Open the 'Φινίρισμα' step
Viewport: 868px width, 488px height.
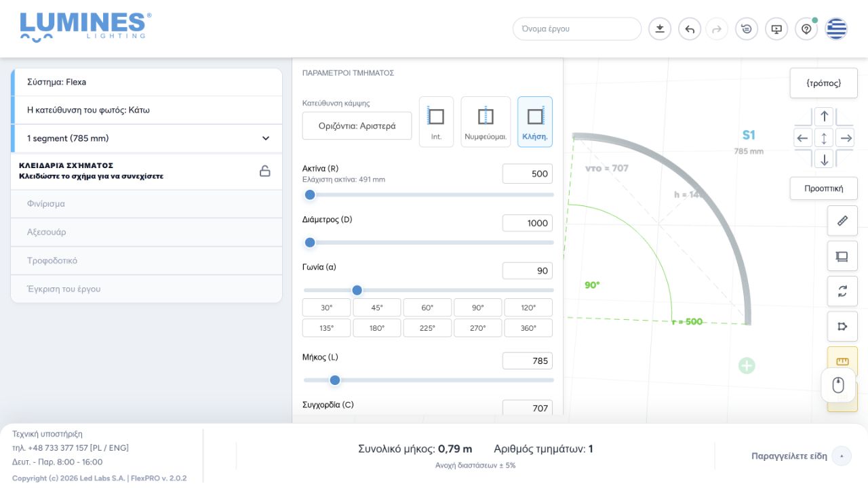pyautogui.click(x=146, y=204)
